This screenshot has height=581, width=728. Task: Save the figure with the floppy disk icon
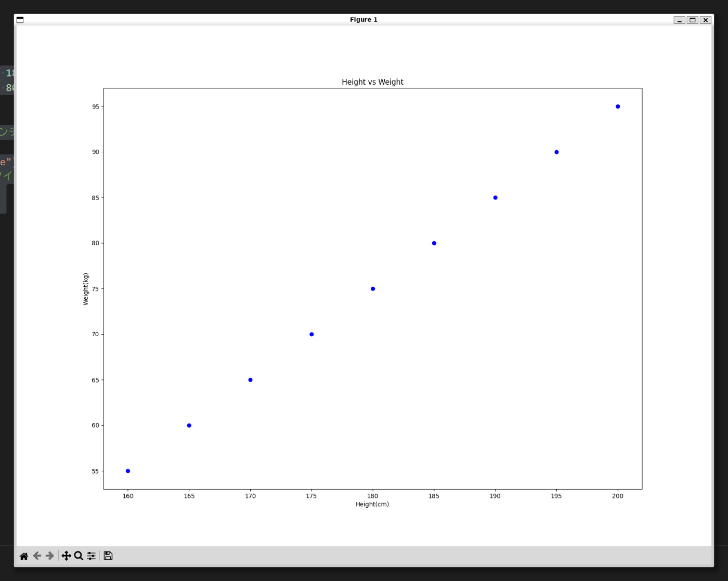(x=108, y=556)
